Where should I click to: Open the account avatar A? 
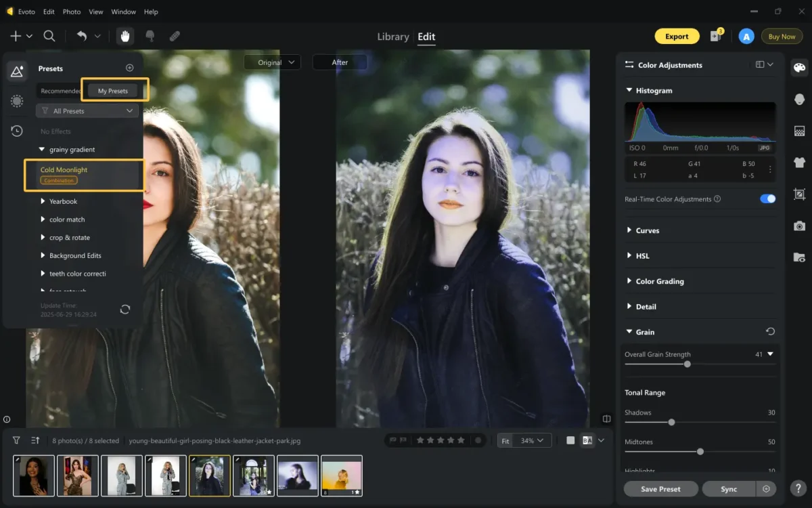[746, 37]
